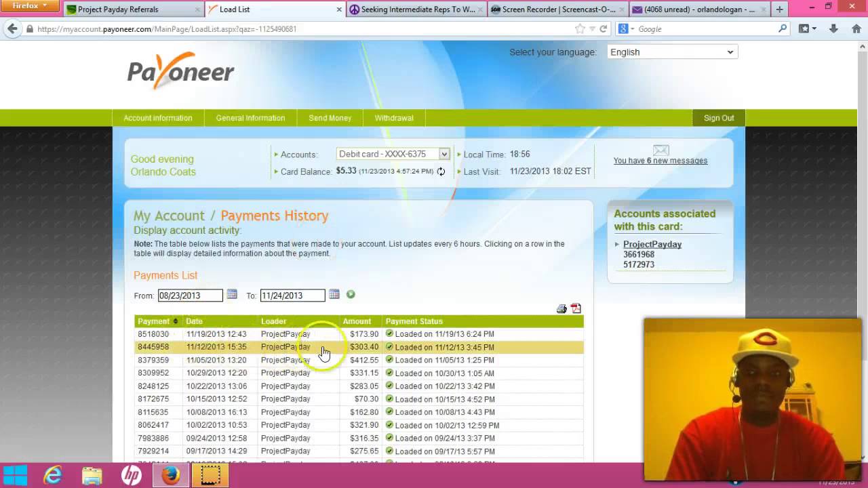Select payment row 8062417
868x488 pixels.
tap(359, 425)
